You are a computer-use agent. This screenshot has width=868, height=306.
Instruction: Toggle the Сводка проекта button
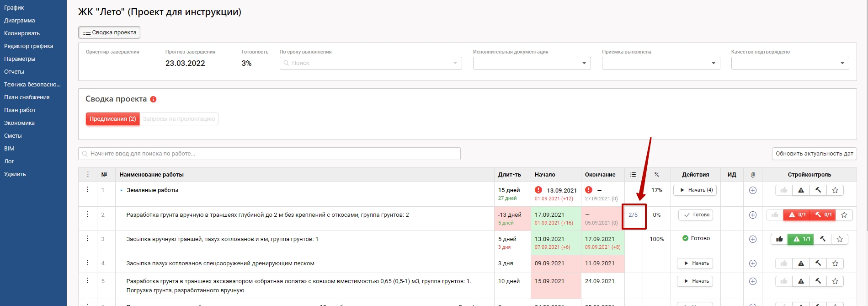pyautogui.click(x=109, y=32)
